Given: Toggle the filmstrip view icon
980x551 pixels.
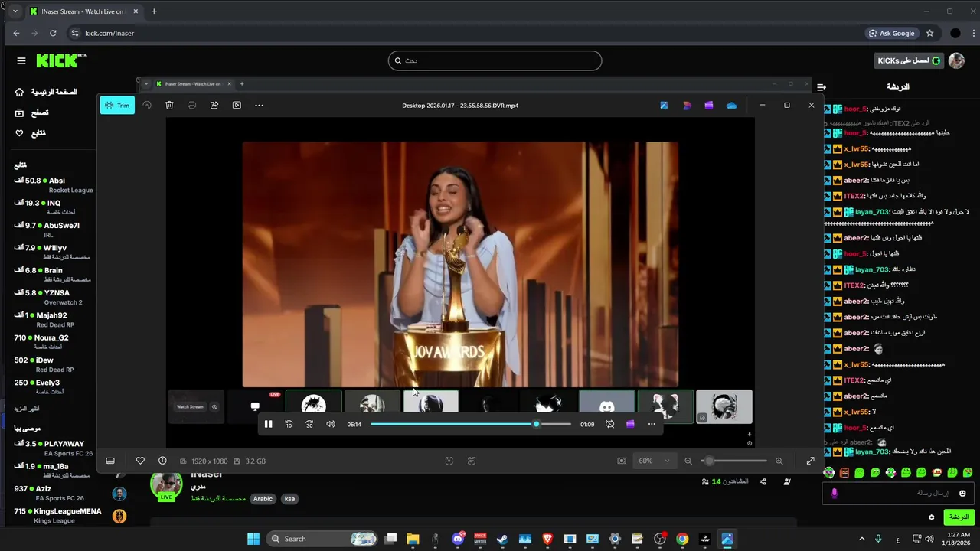Looking at the screenshot, I should (x=110, y=461).
